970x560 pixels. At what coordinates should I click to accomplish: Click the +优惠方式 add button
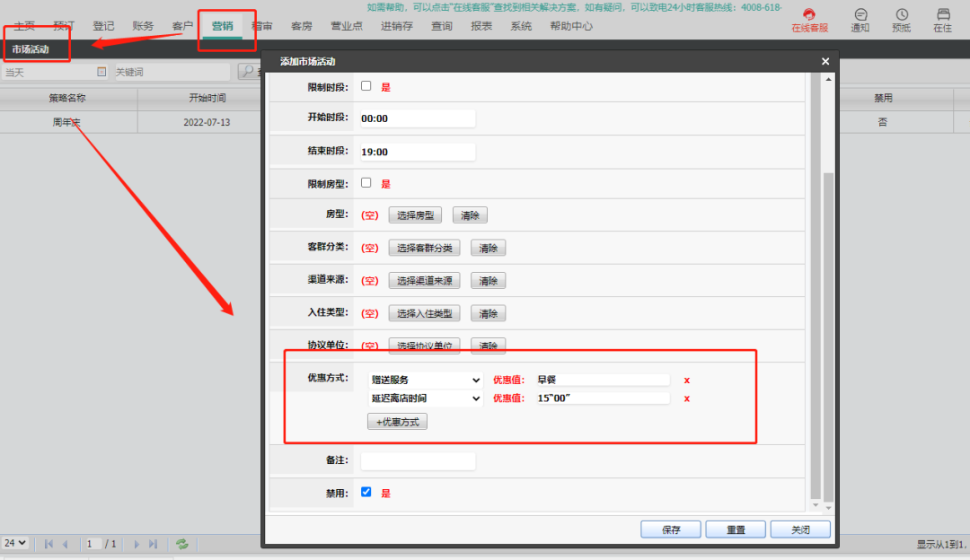(x=397, y=422)
